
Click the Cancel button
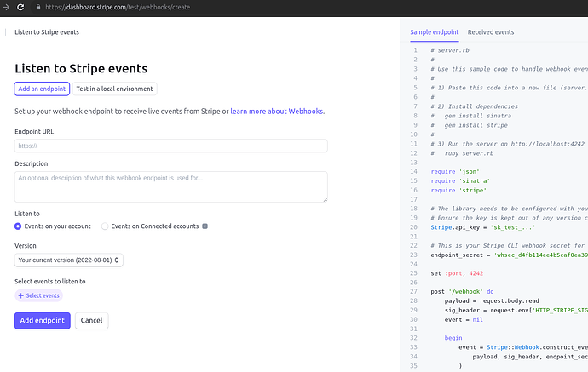click(91, 321)
